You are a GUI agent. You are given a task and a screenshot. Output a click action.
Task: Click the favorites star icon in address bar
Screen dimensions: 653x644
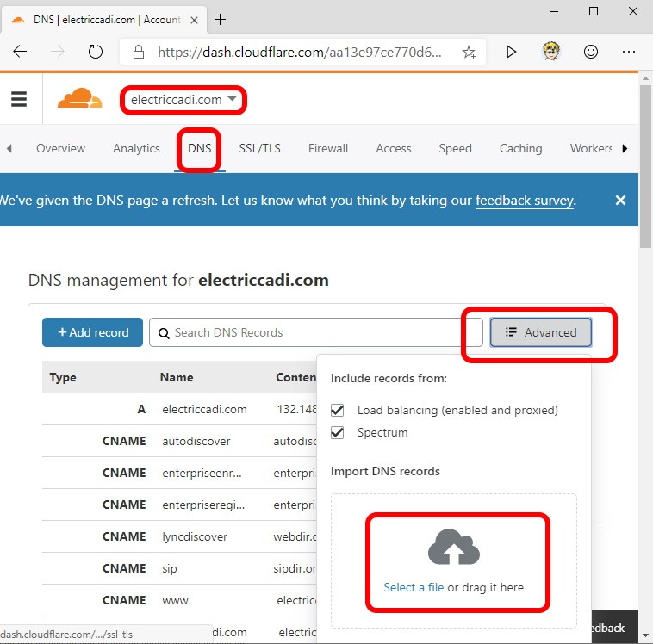coord(469,52)
